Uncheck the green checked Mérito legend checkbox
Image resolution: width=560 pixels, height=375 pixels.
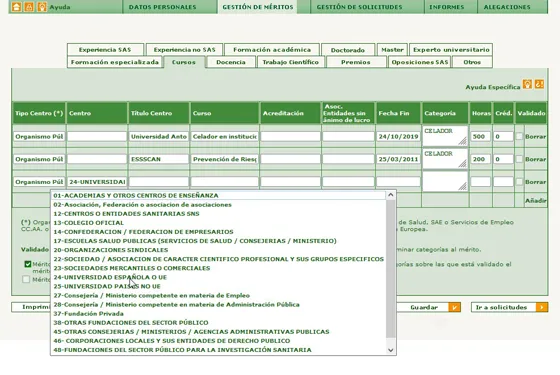click(28, 264)
